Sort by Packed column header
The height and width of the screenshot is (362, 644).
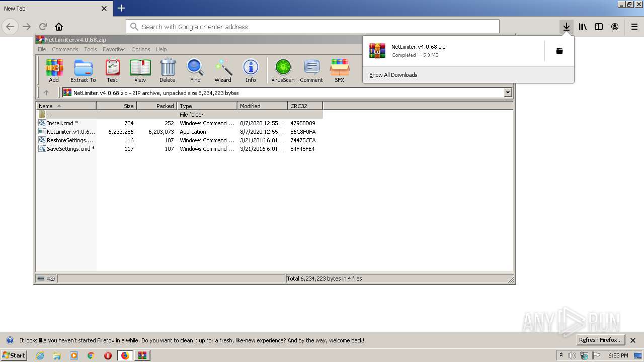[x=156, y=106]
